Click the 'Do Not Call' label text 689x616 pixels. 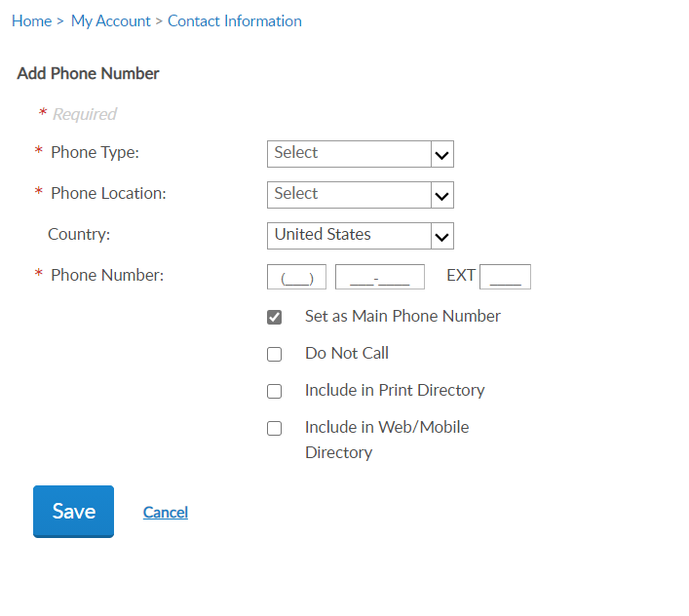[x=347, y=353]
